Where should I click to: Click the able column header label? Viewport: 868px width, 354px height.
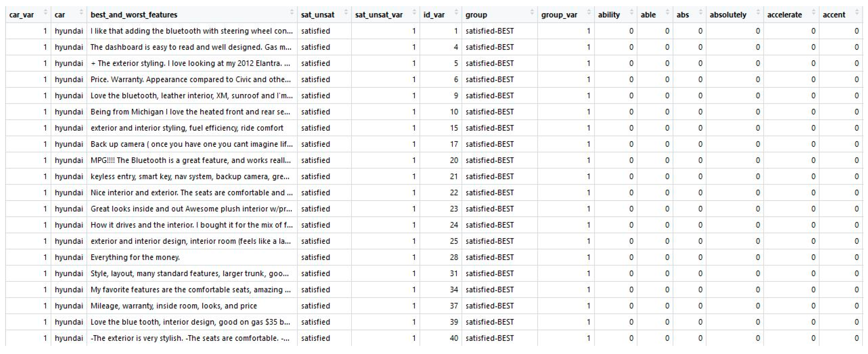click(x=648, y=15)
